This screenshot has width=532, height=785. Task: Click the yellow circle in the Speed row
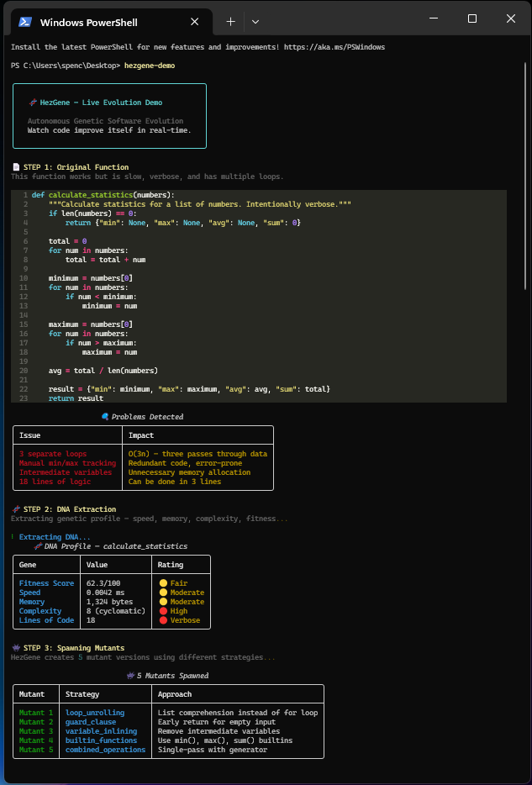pos(163,593)
